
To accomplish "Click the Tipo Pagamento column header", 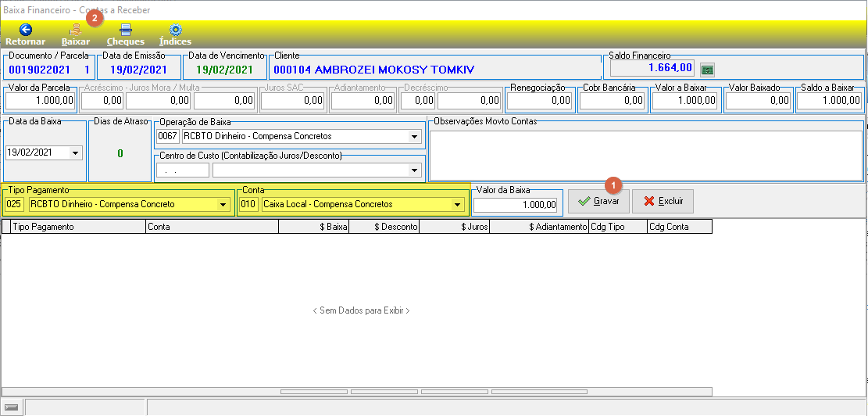I will coord(78,227).
